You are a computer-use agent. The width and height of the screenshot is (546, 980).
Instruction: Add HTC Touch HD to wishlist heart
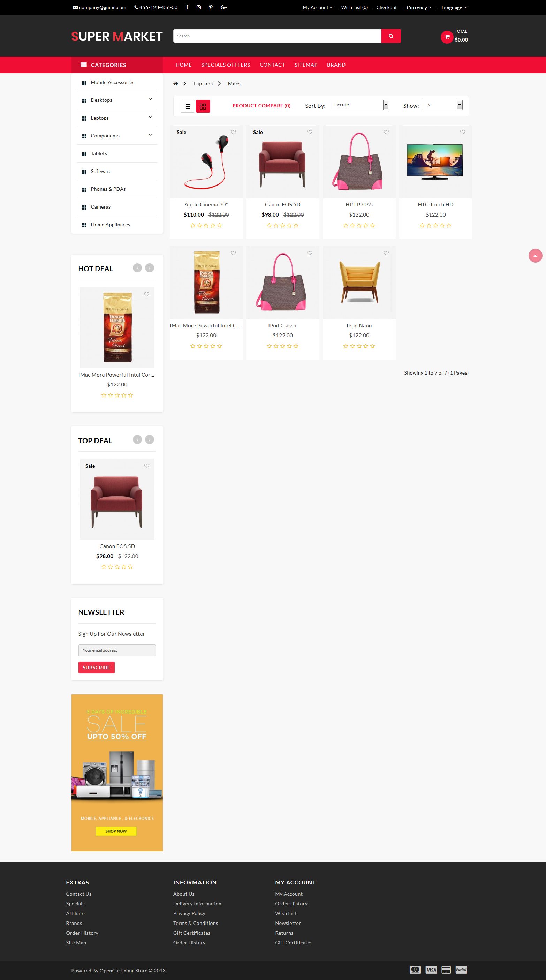click(462, 132)
